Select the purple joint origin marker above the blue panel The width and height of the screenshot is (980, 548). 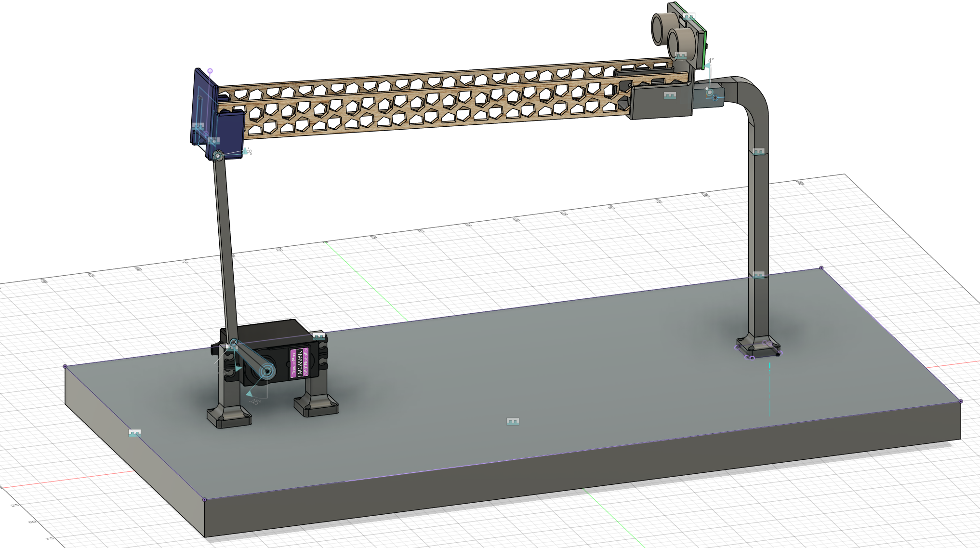tap(210, 70)
